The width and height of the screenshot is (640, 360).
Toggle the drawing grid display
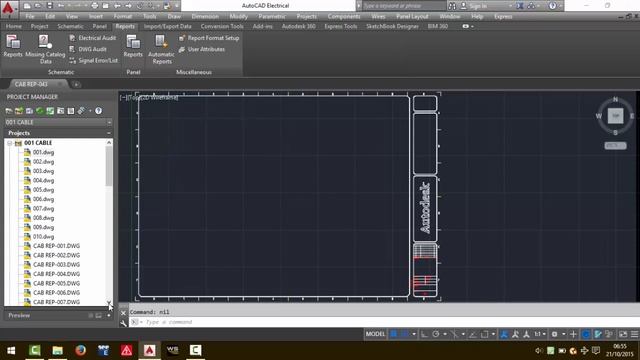click(x=393, y=334)
